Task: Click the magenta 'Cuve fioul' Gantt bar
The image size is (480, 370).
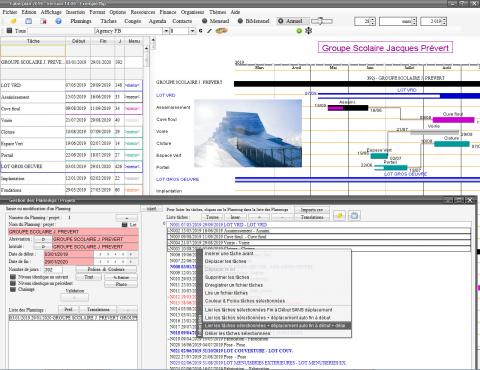Action: pyautogui.click(x=453, y=120)
